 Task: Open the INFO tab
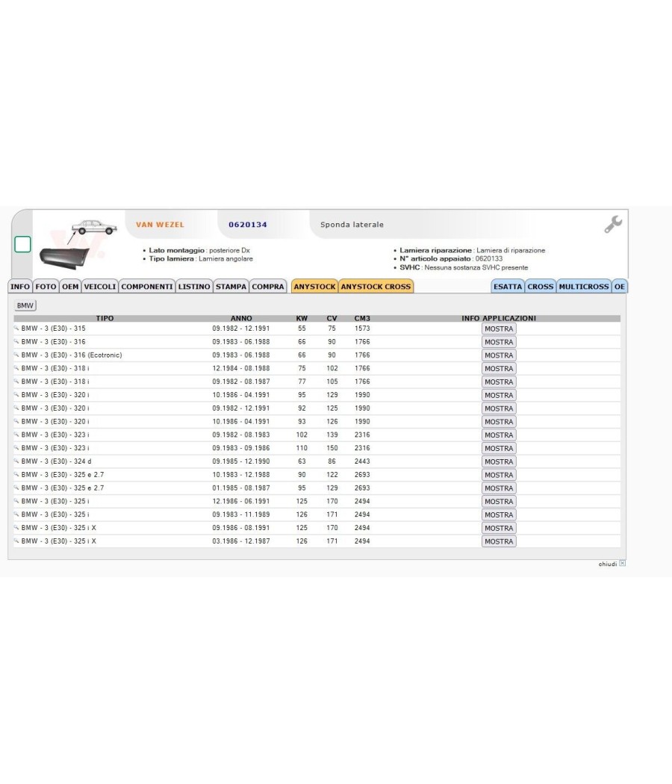[20, 287]
